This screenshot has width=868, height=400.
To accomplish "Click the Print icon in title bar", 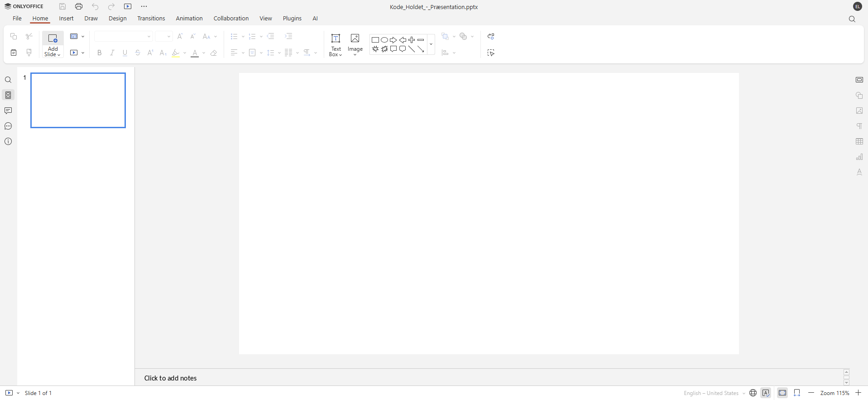I will 79,6.
